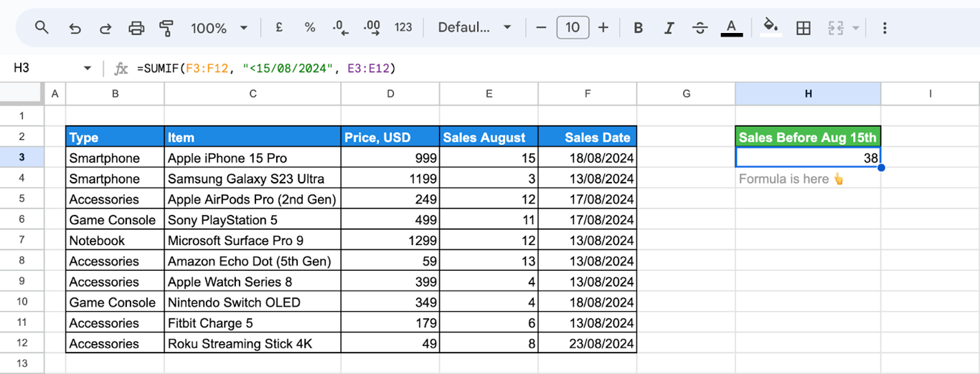Select row 12 header
This screenshot has height=374, width=980.
(x=22, y=343)
